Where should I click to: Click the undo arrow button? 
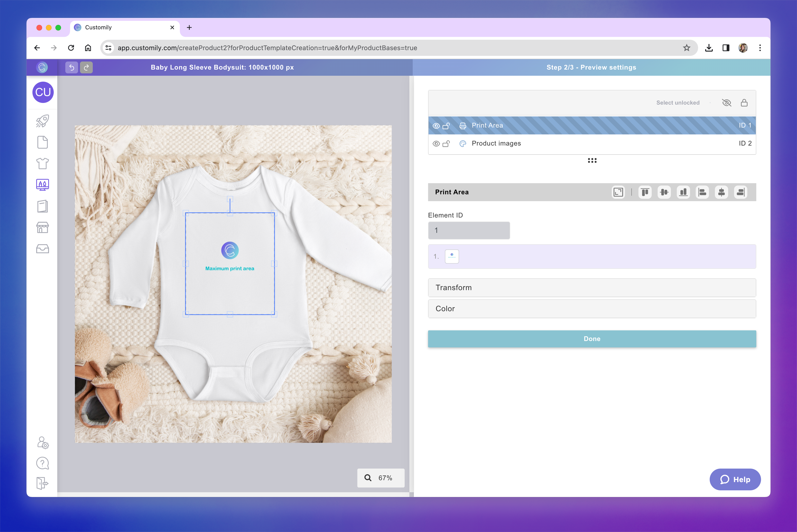(x=72, y=67)
